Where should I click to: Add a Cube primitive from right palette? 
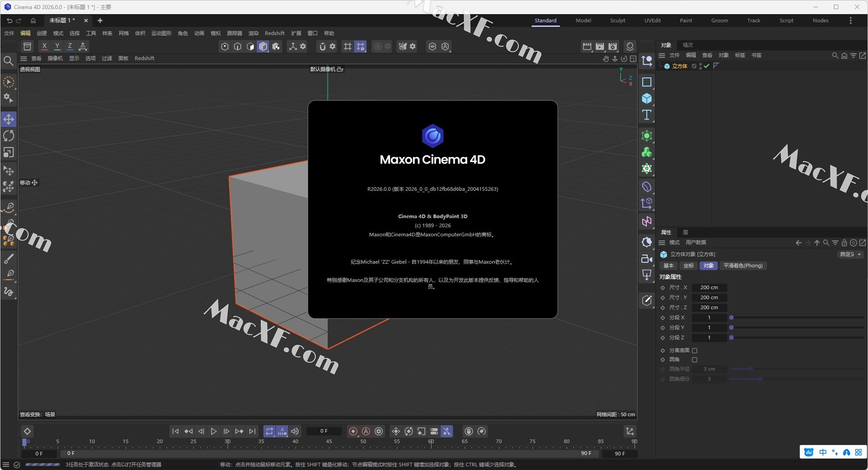click(647, 98)
